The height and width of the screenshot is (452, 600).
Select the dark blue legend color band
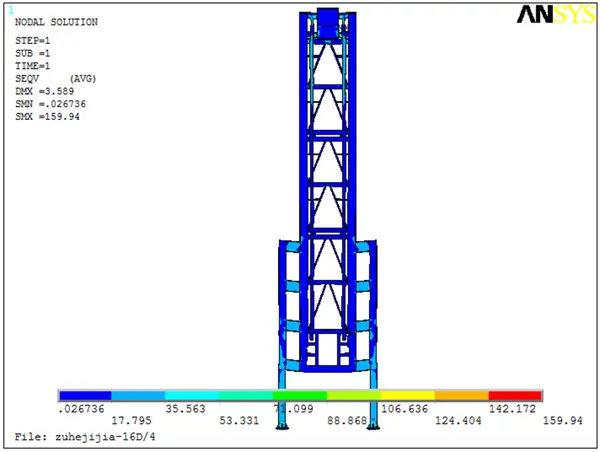(x=84, y=396)
